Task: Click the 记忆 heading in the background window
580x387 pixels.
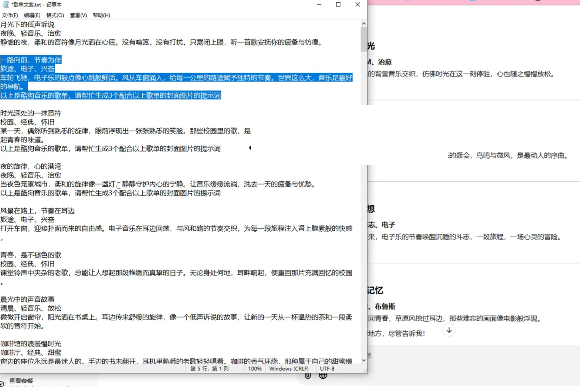Action: pos(375,290)
